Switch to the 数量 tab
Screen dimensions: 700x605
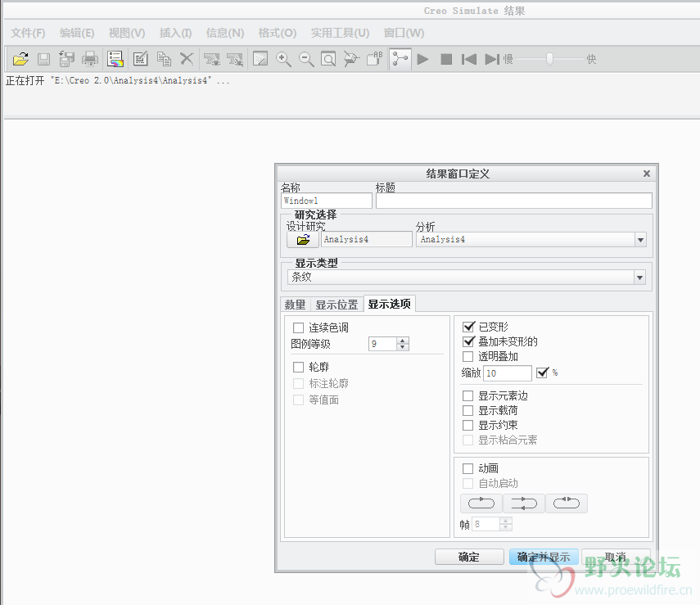[295, 305]
